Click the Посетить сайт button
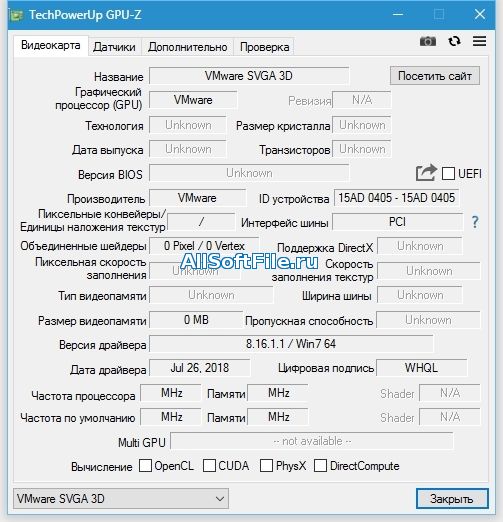This screenshot has height=522, width=503. [x=435, y=76]
